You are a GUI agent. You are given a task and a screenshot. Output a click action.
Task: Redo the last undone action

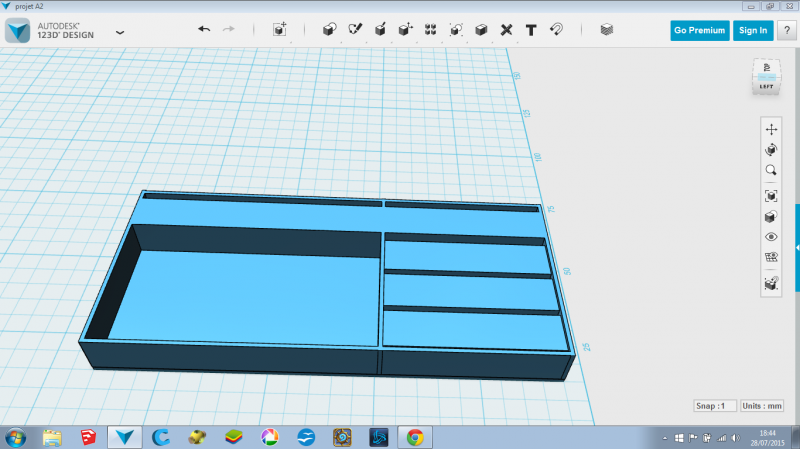[229, 29]
